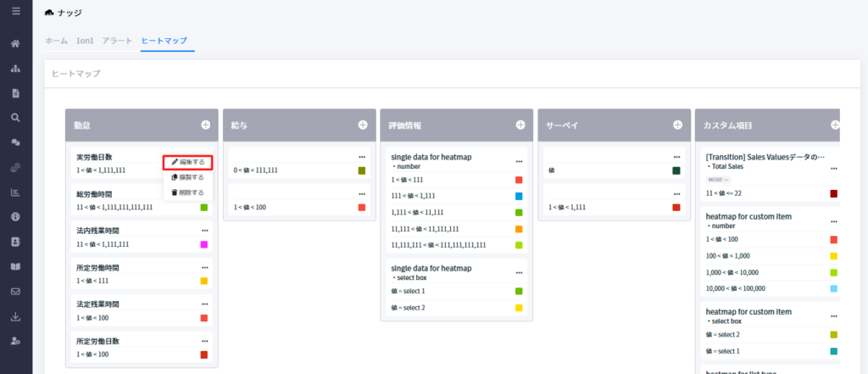Open the chat bubbles sidebar icon
This screenshot has height=374, width=868.
tap(16, 142)
